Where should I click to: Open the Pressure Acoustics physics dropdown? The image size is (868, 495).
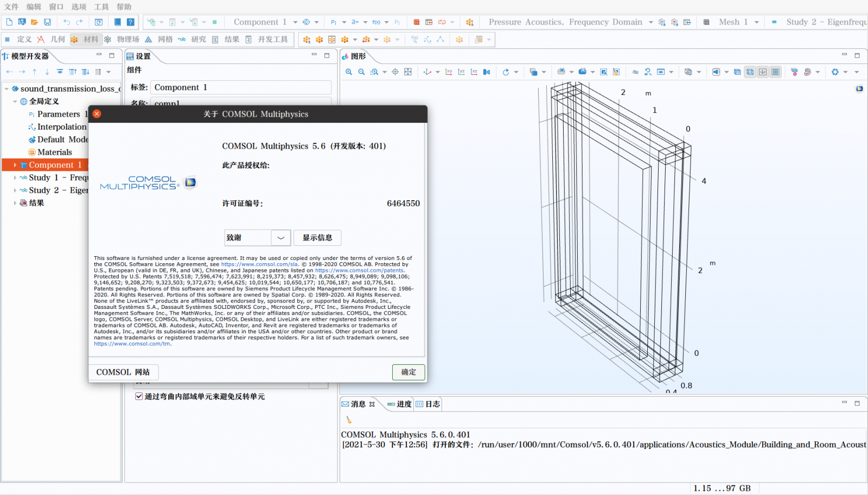[x=650, y=22]
